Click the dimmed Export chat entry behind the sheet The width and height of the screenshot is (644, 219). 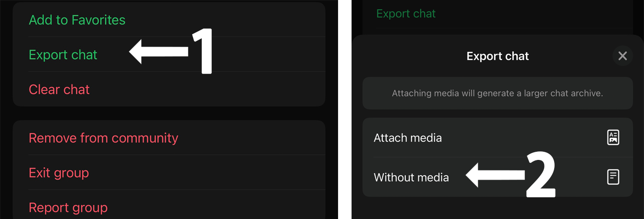click(x=406, y=13)
